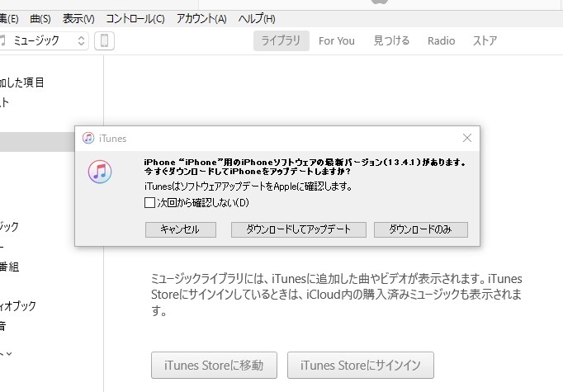The image size is (563, 392).
Task: Click the large iTunes music note icon in dialog
Action: (x=100, y=172)
